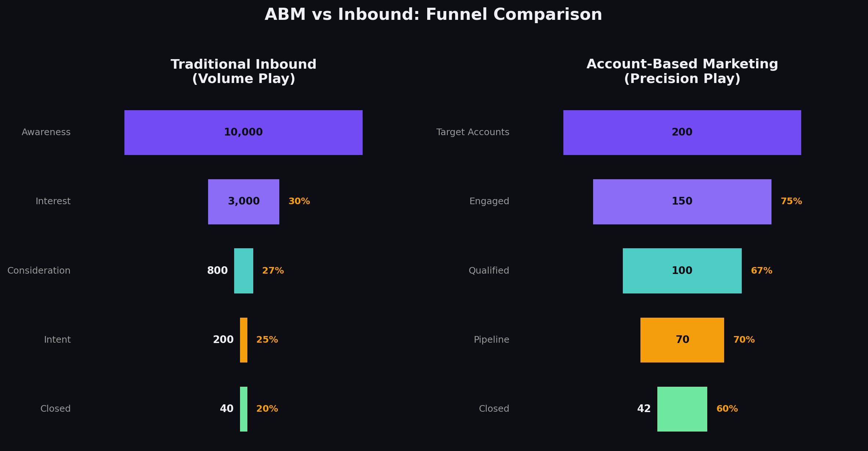Viewport: 868px width, 451px height.
Task: Click the chart title ABM vs Inbound
Action: 434,15
